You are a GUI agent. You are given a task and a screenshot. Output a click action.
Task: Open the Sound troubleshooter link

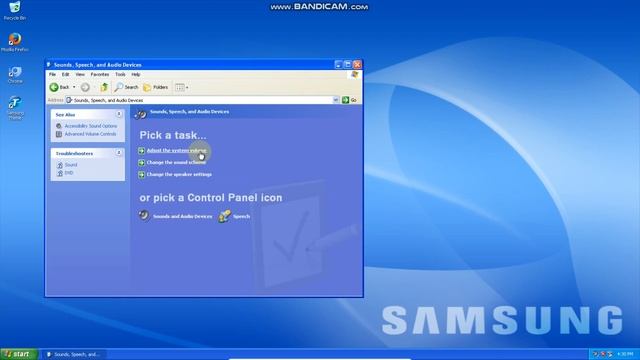[71, 164]
